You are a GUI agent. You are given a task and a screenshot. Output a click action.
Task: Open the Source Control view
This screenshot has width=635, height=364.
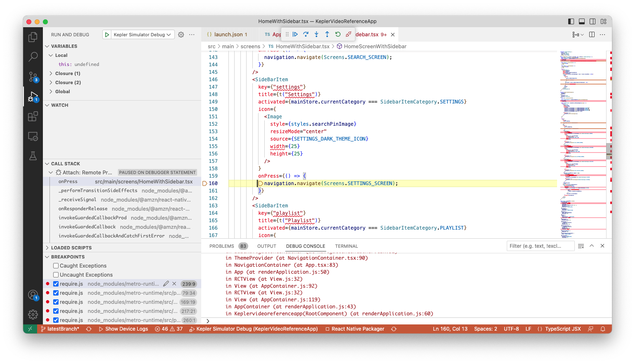33,77
